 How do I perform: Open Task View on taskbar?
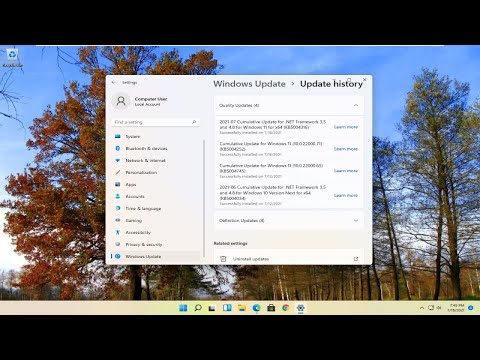pos(212,308)
